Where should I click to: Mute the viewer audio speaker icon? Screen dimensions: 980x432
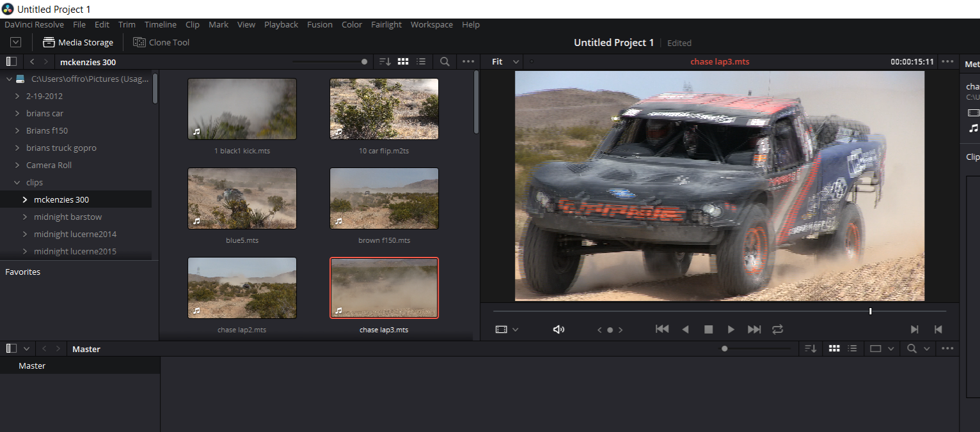pyautogui.click(x=558, y=330)
